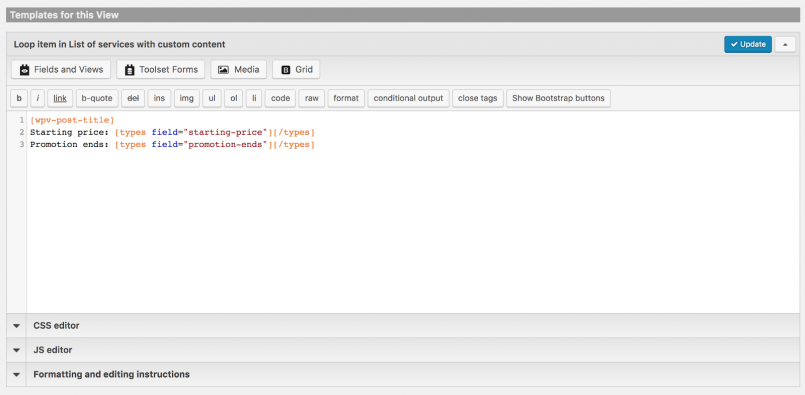The width and height of the screenshot is (805, 395).
Task: Click the loop item template title
Action: (119, 45)
